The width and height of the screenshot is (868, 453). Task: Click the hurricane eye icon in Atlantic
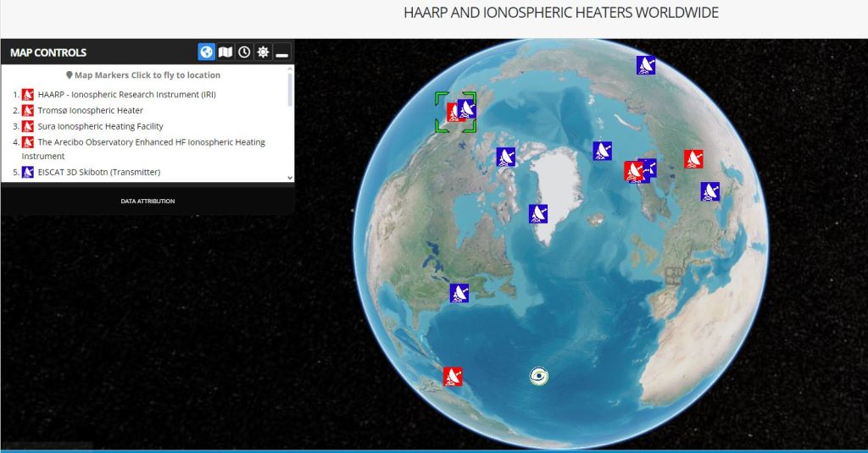click(x=538, y=376)
